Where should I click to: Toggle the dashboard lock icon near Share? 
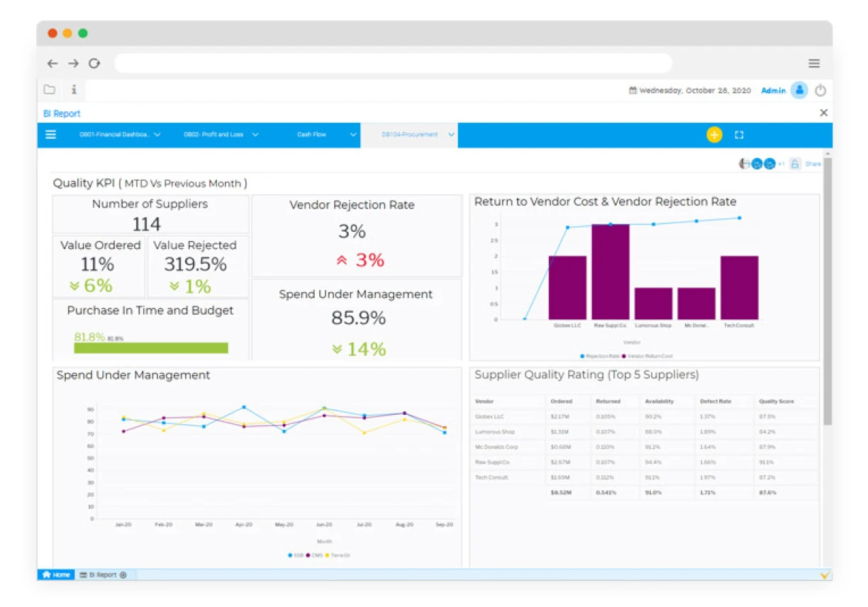click(795, 164)
